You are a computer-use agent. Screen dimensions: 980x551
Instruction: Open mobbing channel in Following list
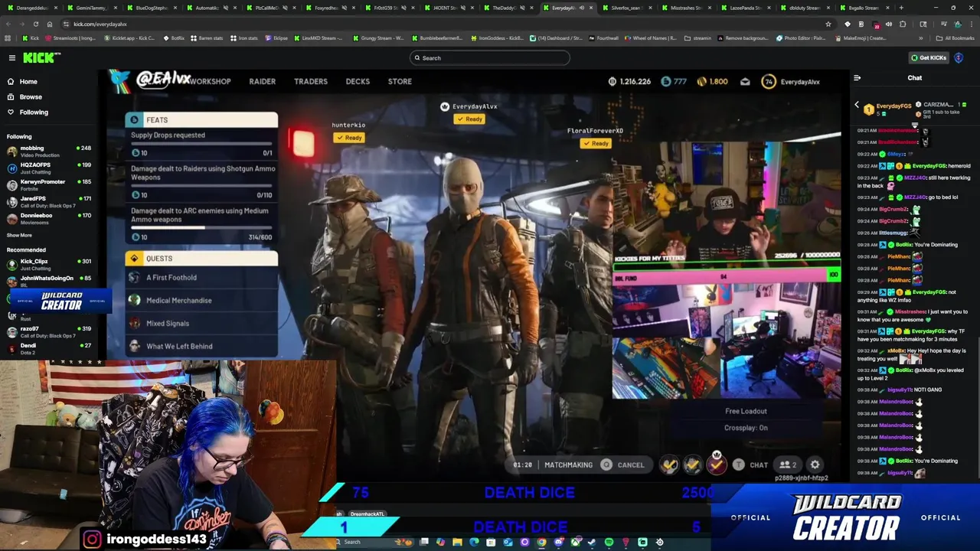(x=48, y=151)
